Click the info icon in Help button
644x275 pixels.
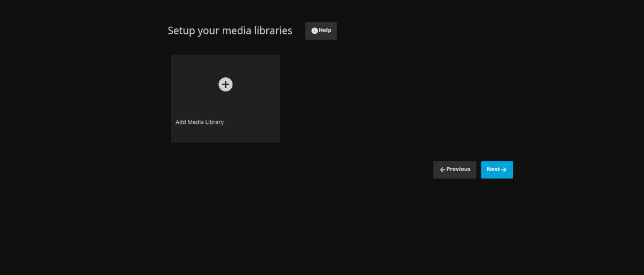(x=314, y=31)
